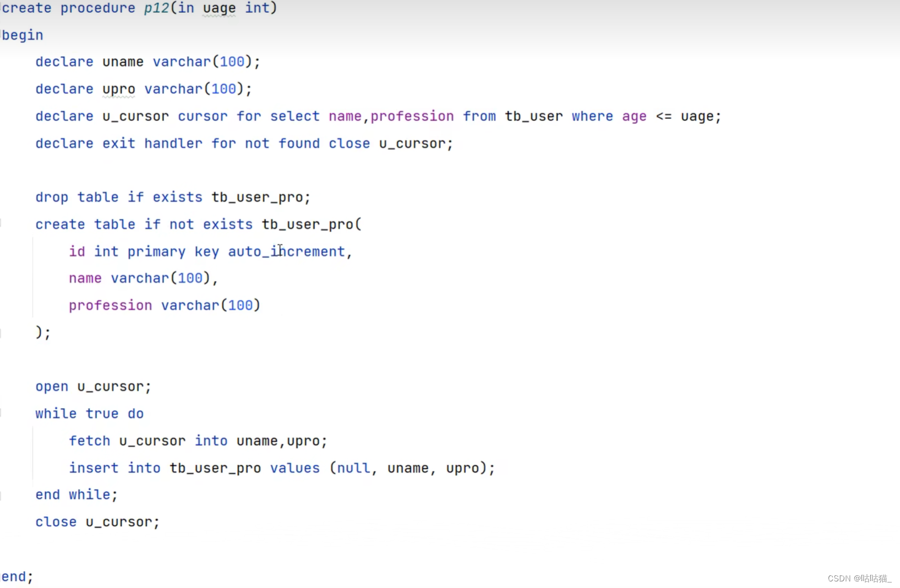Click the 'from' keyword in the select statement
Screen dimensions: 900x588
click(x=479, y=116)
